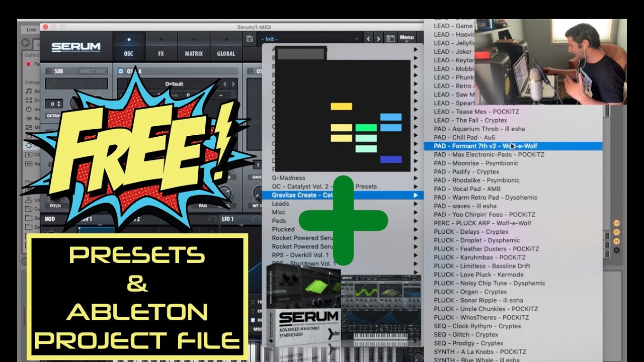This screenshot has height=362, width=644.
Task: Toggle Ableton I-O section show button
Action: coord(616,223)
